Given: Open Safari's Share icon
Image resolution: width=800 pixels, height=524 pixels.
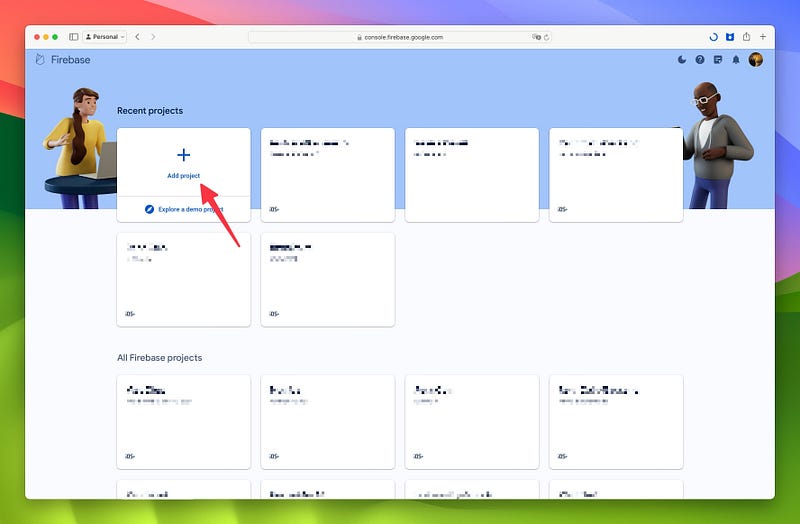Looking at the screenshot, I should coord(746,37).
